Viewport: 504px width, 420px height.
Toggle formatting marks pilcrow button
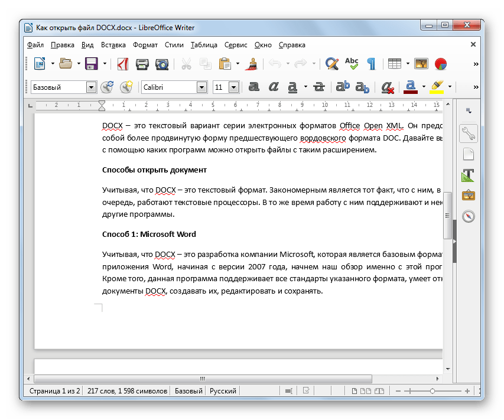[371, 64]
